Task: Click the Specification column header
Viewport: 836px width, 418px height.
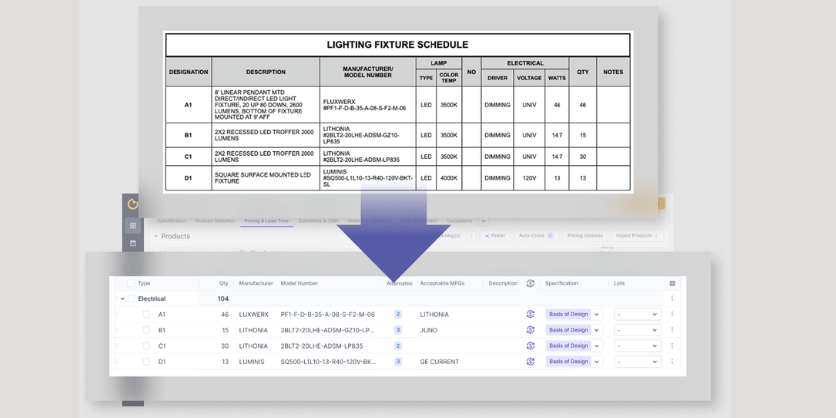Action: coord(561,283)
